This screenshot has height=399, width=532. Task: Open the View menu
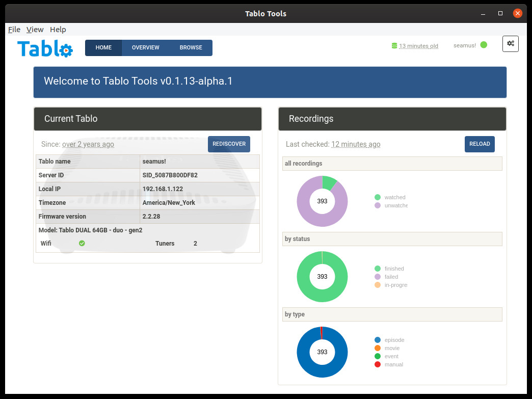point(35,30)
